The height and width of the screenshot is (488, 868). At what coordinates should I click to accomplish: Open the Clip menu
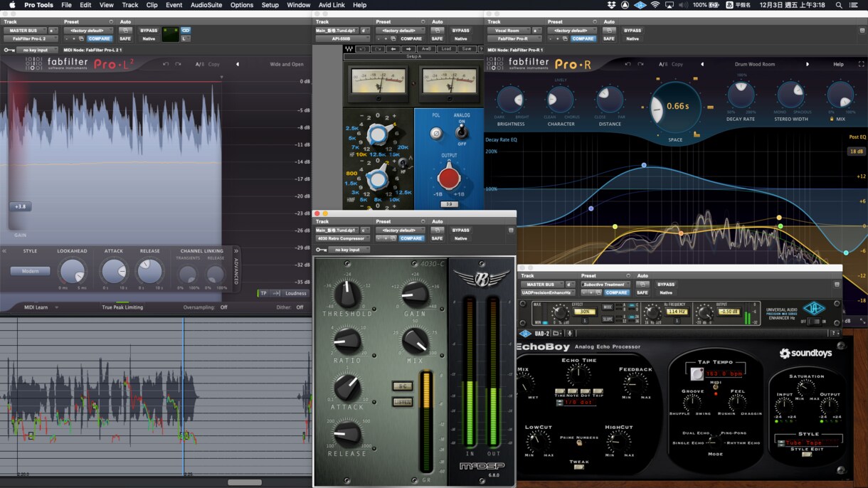pos(152,5)
